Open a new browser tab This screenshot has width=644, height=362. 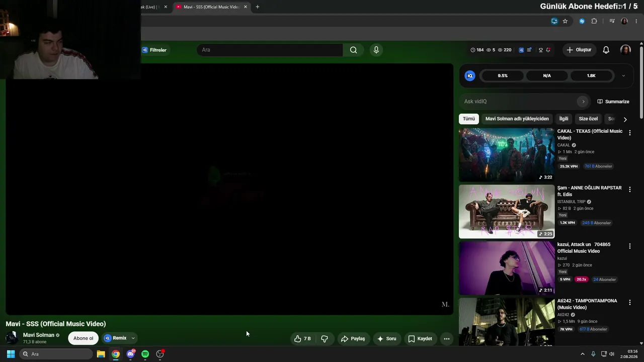click(x=258, y=7)
